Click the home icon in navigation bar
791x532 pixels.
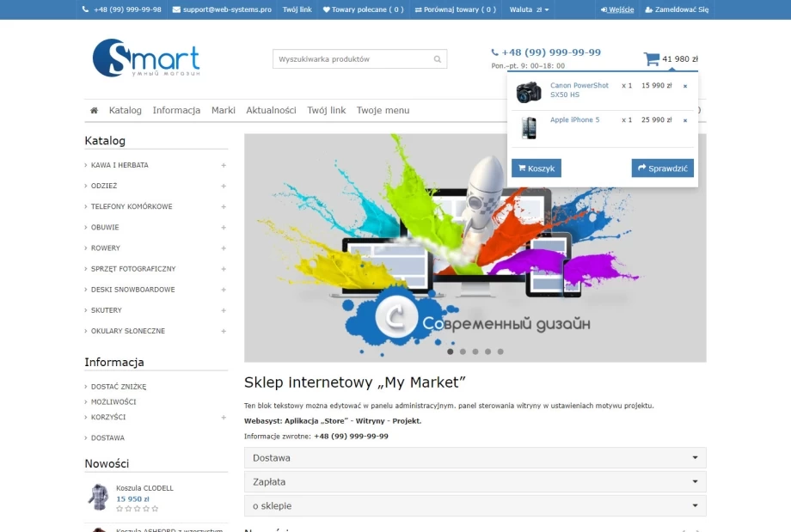tap(94, 111)
